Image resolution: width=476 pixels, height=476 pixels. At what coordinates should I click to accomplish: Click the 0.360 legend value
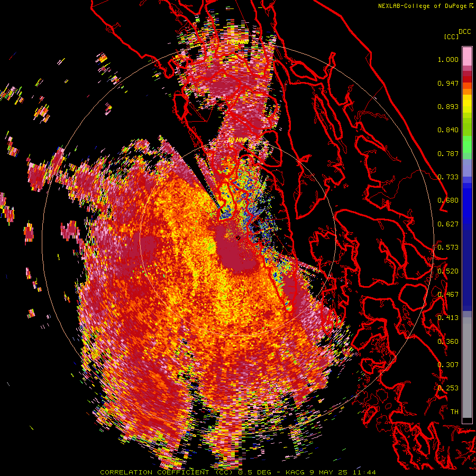pyautogui.click(x=448, y=342)
